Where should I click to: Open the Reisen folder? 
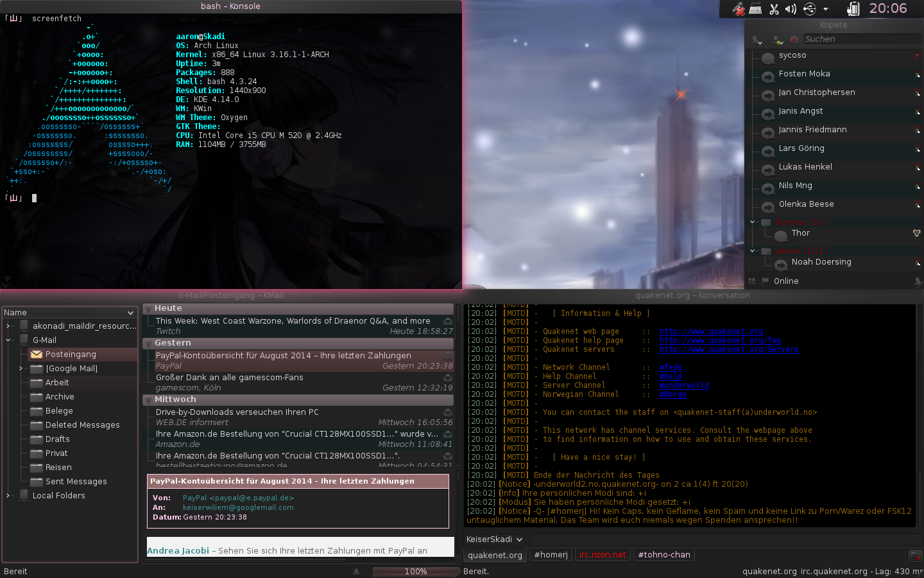tap(58, 468)
